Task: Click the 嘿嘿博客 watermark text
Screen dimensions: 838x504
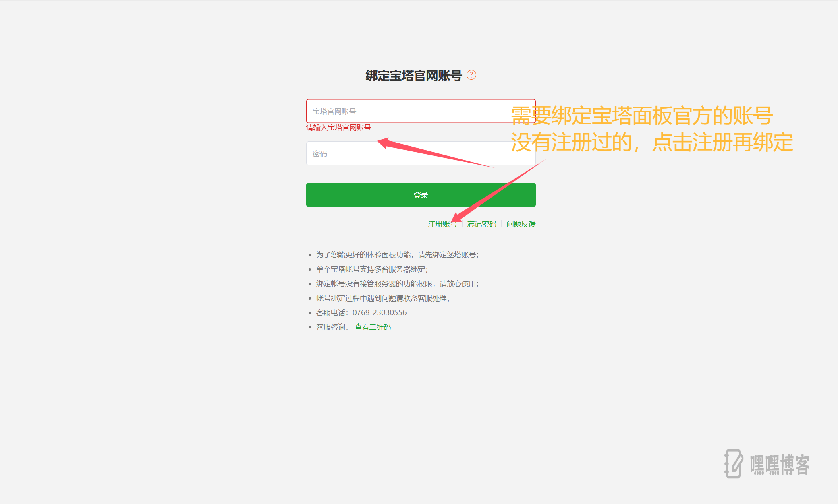Action: [780, 465]
